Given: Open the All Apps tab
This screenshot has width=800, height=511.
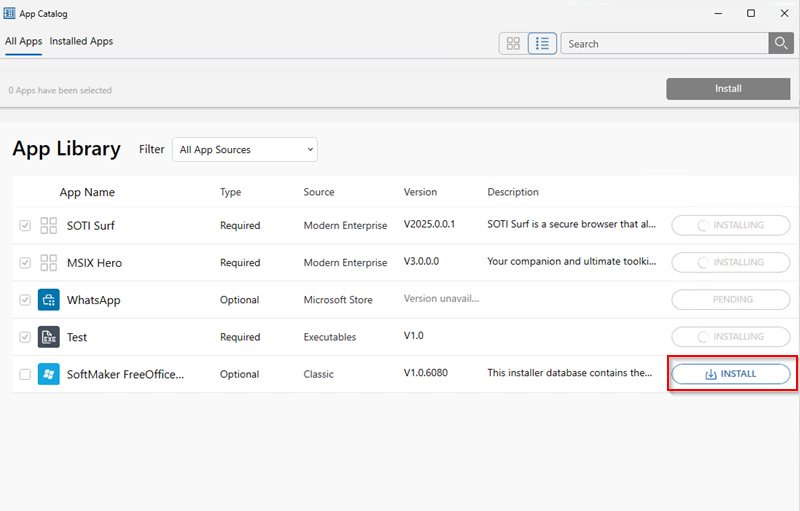Looking at the screenshot, I should click(x=23, y=42).
